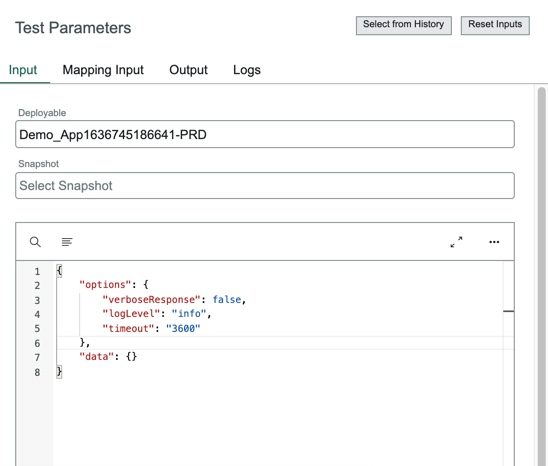
Task: Click the "3600" timeout value
Action: point(183,328)
